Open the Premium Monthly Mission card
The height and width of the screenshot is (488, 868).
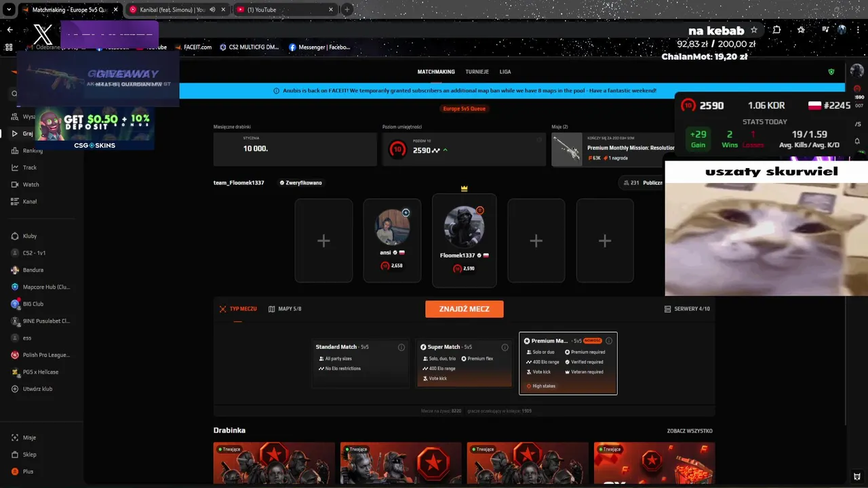[x=612, y=150]
